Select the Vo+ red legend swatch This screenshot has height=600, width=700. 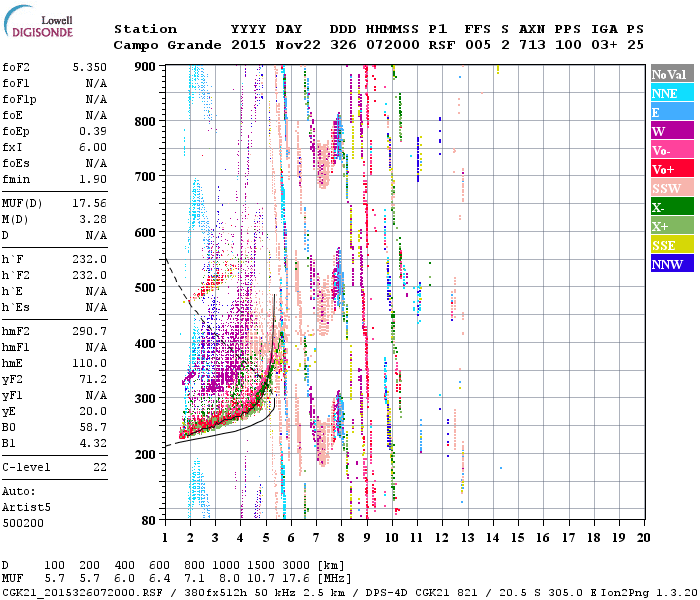click(x=672, y=169)
